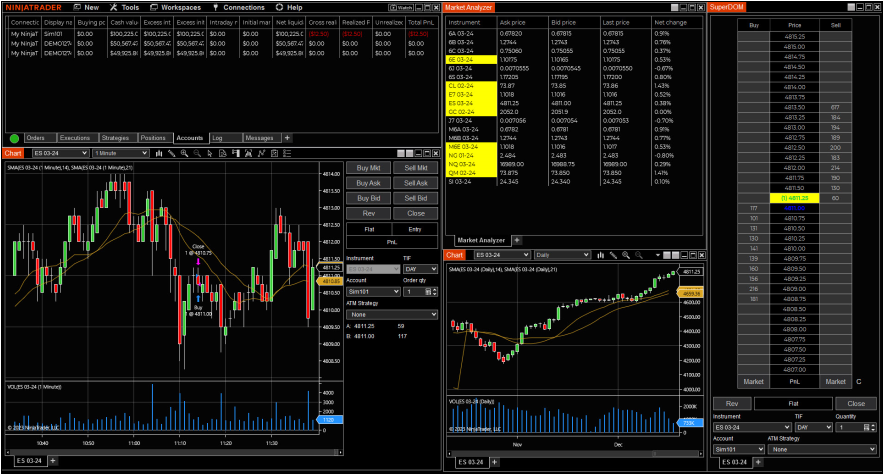This screenshot has width=883, height=475.
Task: Open Properties list icon in 1 Minute chart toolbar
Action: (287, 153)
